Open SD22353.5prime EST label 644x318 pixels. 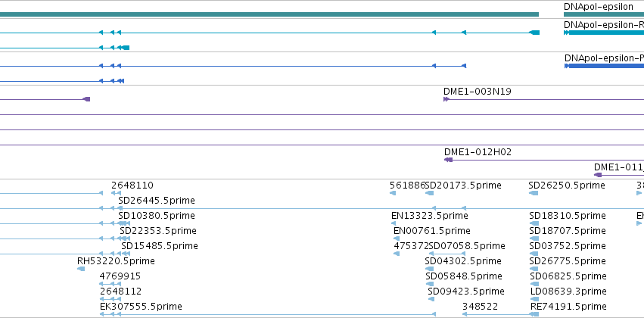[x=158, y=230]
